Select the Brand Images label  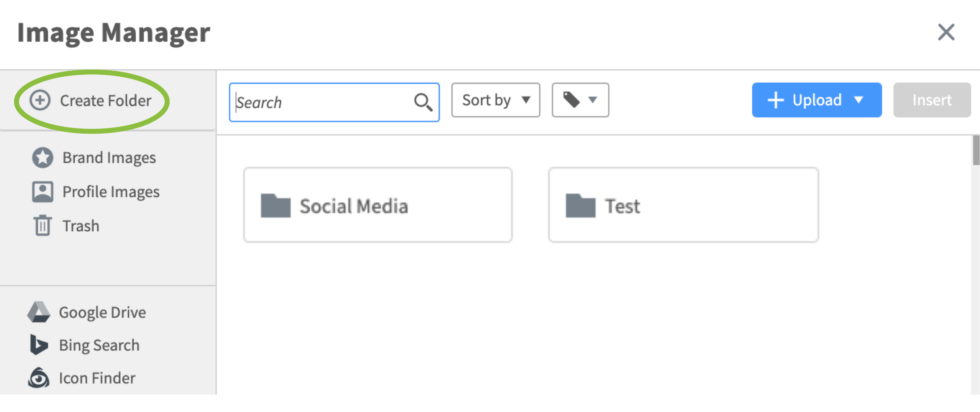(109, 158)
